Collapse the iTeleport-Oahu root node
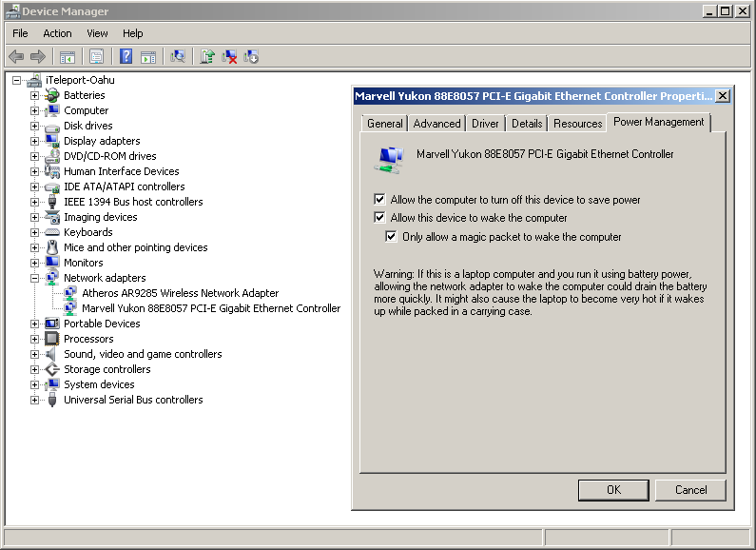Image resolution: width=756 pixels, height=550 pixels. click(x=16, y=80)
